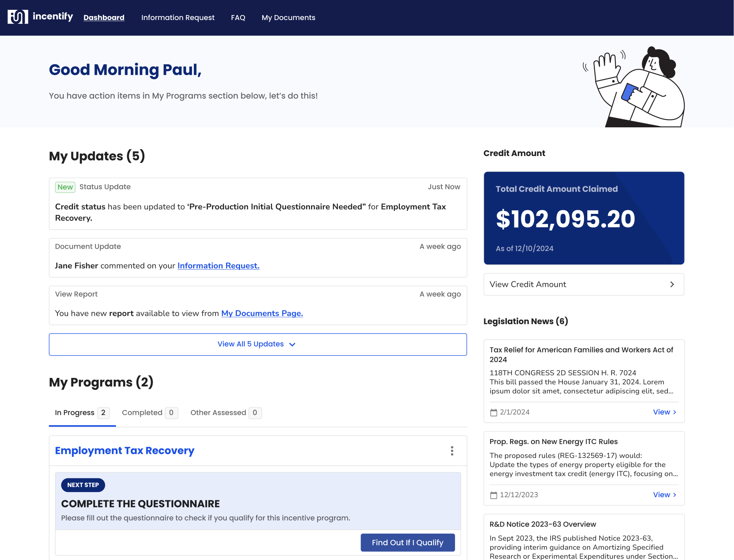This screenshot has width=734, height=560.
Task: Click Find Out If I Qualify button
Action: tap(407, 543)
